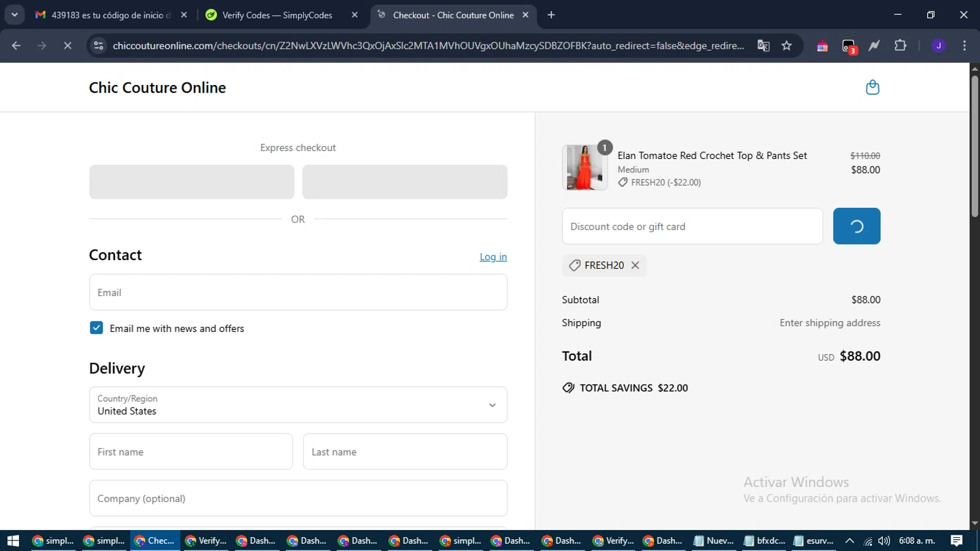Click the Elan Tomatoe Red product thumbnail

pos(585,167)
